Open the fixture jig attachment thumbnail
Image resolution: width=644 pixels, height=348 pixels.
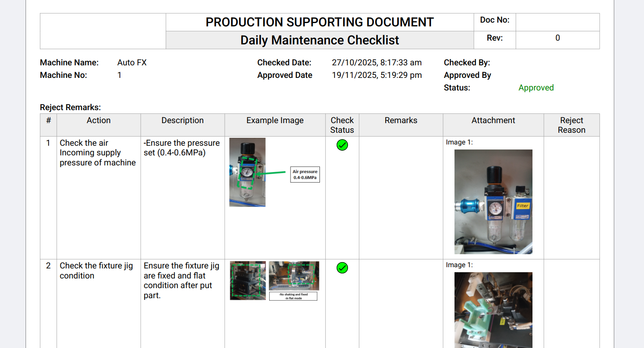[493, 310]
